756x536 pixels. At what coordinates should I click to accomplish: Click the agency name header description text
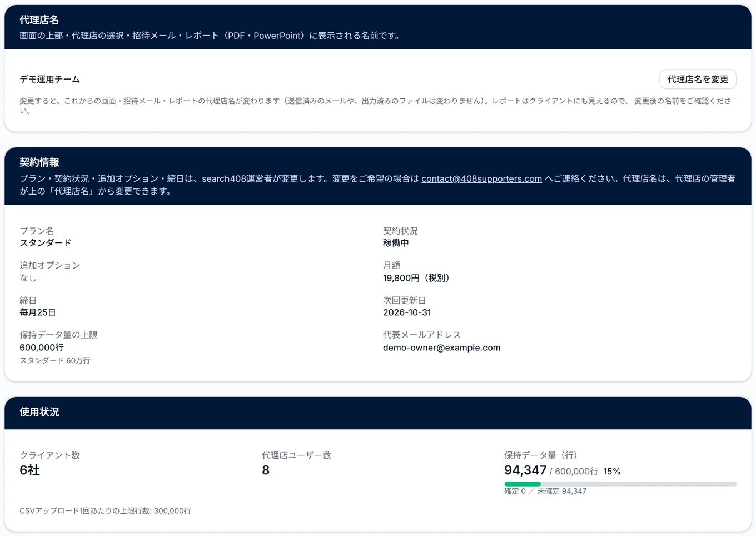click(x=211, y=36)
